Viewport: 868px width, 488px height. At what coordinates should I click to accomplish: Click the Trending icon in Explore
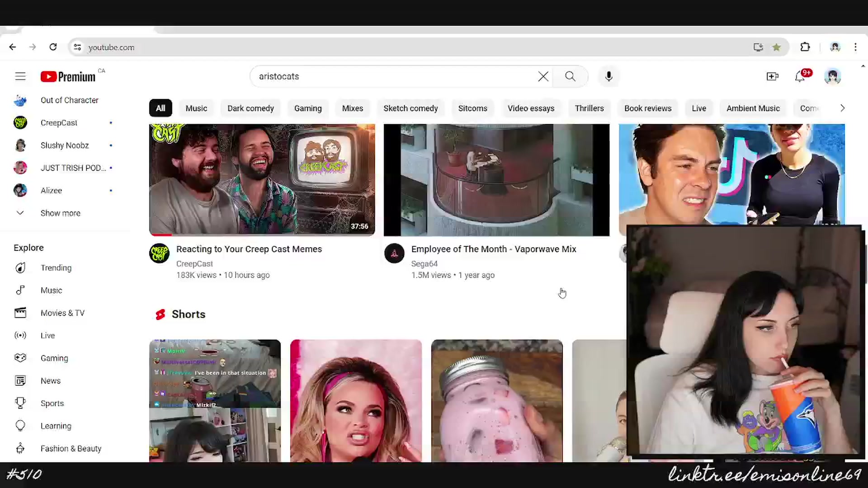tap(20, 268)
